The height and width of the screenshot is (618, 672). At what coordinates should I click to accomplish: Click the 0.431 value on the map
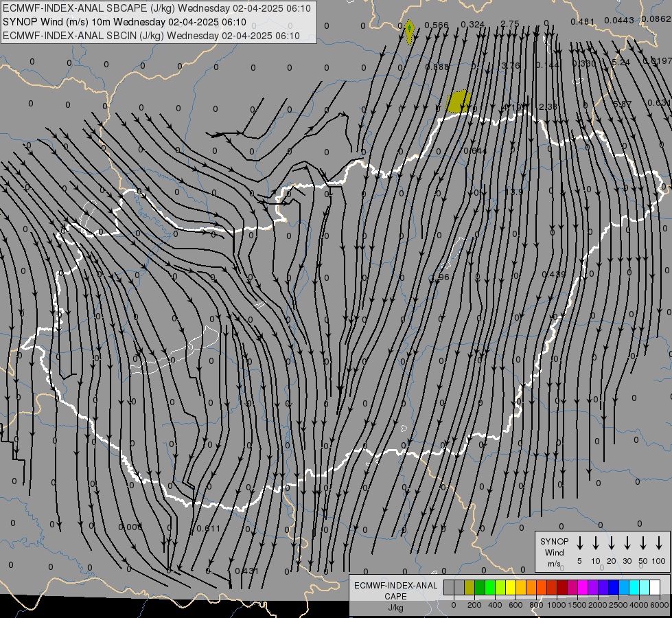(x=247, y=571)
